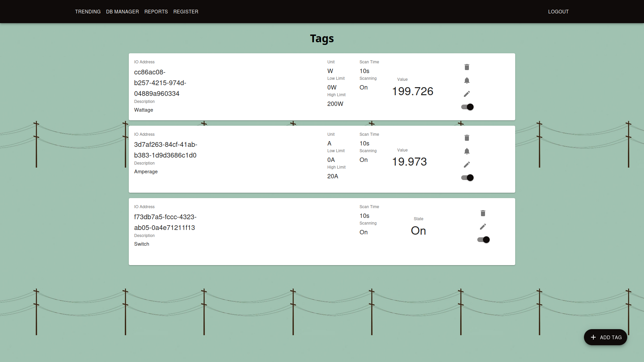Delete the Switch tag with trash icon
Viewport: 644px width, 362px height.
coord(483,213)
